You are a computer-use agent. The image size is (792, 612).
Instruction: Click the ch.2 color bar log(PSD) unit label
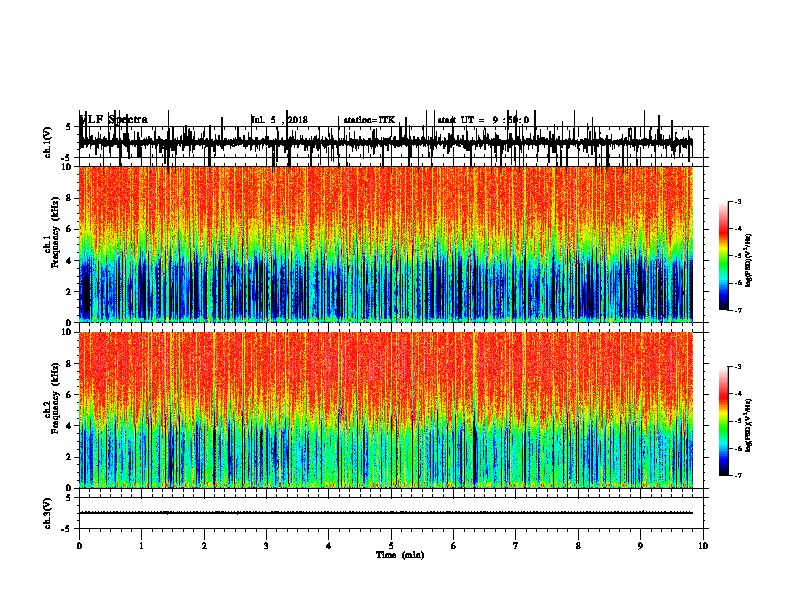coord(748,425)
